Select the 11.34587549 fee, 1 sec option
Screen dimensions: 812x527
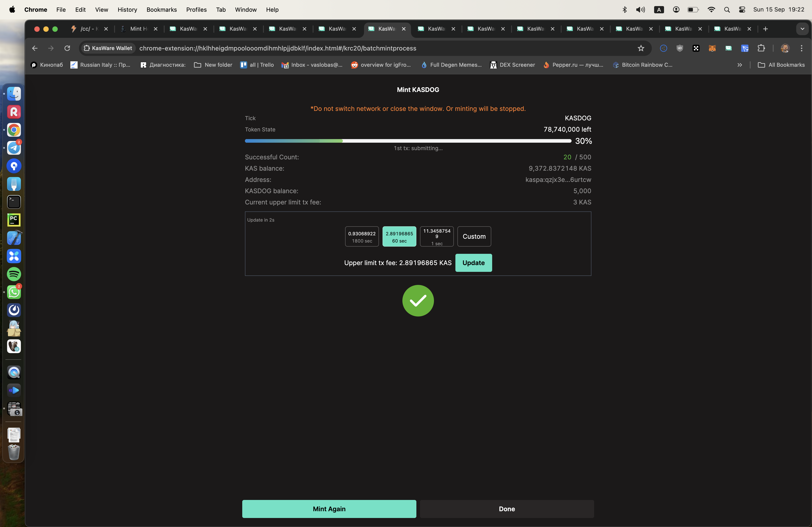tap(437, 237)
